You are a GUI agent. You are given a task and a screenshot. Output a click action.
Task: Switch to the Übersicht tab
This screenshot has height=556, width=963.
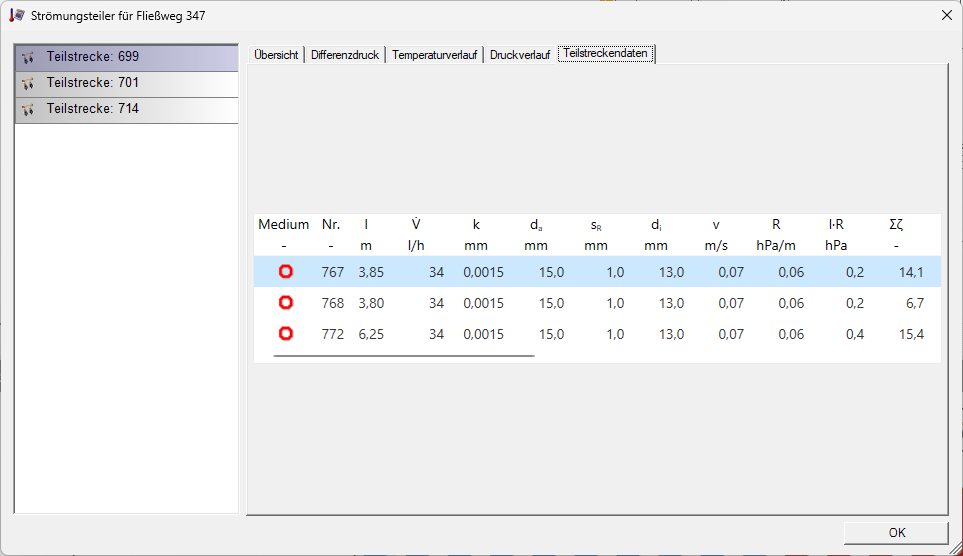(276, 55)
